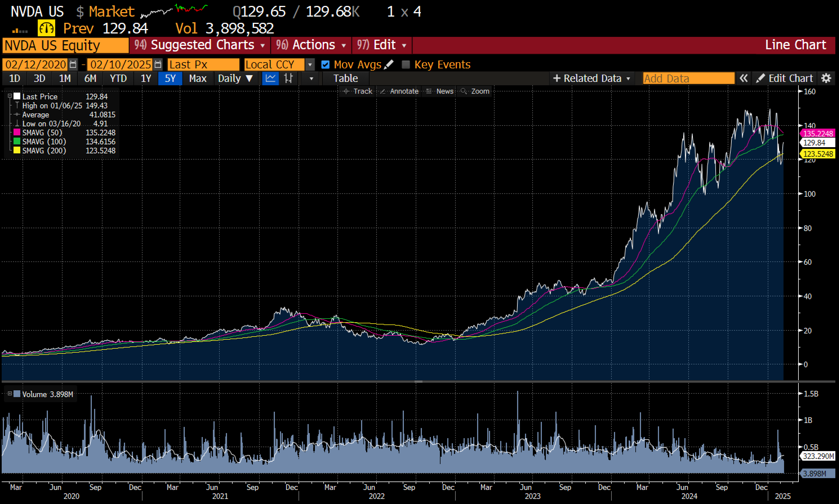Open the Local CCY currency dropdown arrow
This screenshot has height=504, width=839.
coord(310,64)
